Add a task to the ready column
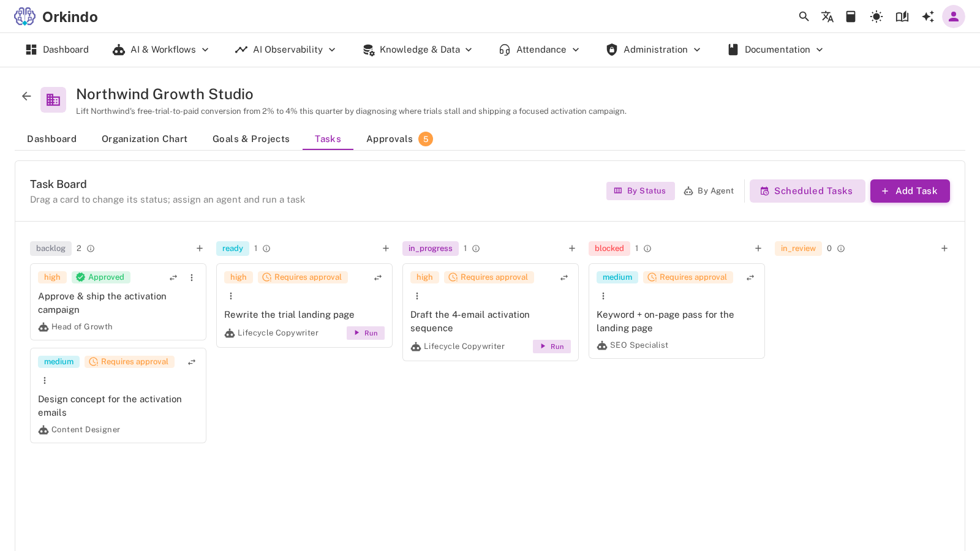980x551 pixels. pos(386,249)
